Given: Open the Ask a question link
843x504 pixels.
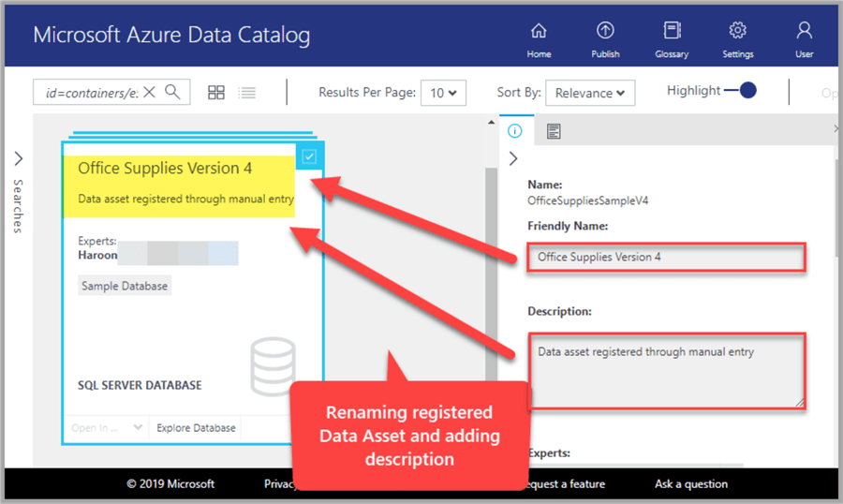Looking at the screenshot, I should click(x=691, y=483).
